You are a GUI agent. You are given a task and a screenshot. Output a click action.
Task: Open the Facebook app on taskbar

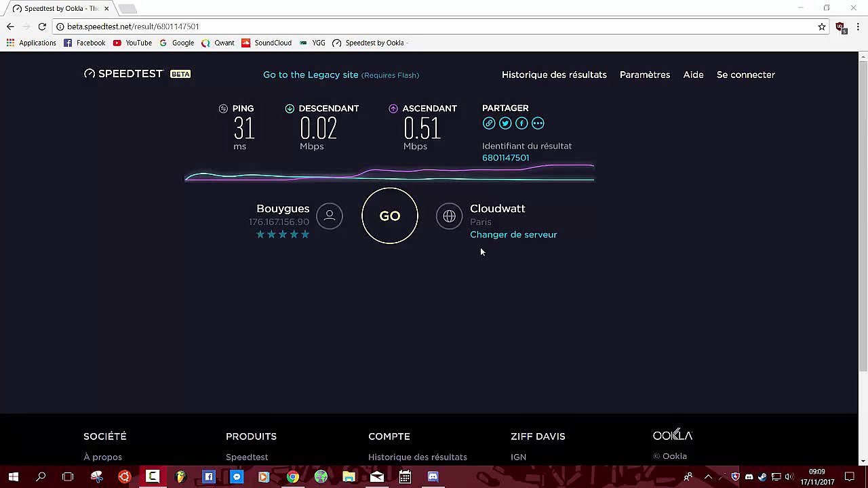point(208,477)
